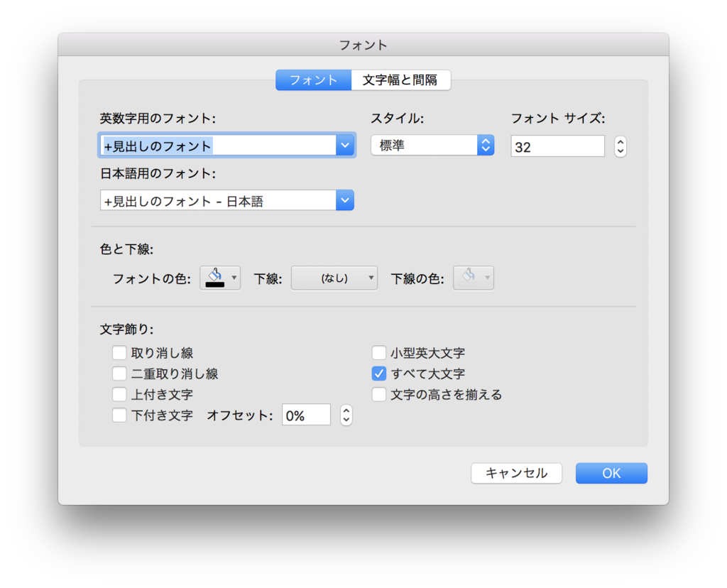This screenshot has width=727, height=588.
Task: Enable 文字の高さを揃える checkbox
Action: (379, 395)
